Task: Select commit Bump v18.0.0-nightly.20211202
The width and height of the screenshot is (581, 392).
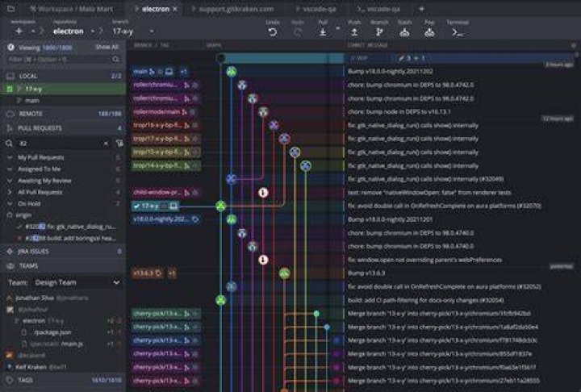Action: coord(390,71)
